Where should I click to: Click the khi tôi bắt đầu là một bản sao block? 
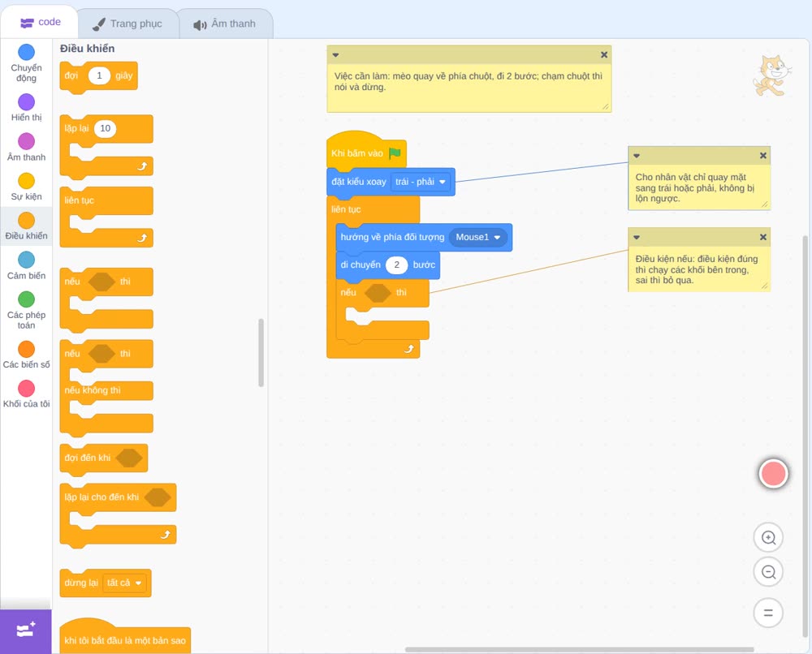[125, 636]
